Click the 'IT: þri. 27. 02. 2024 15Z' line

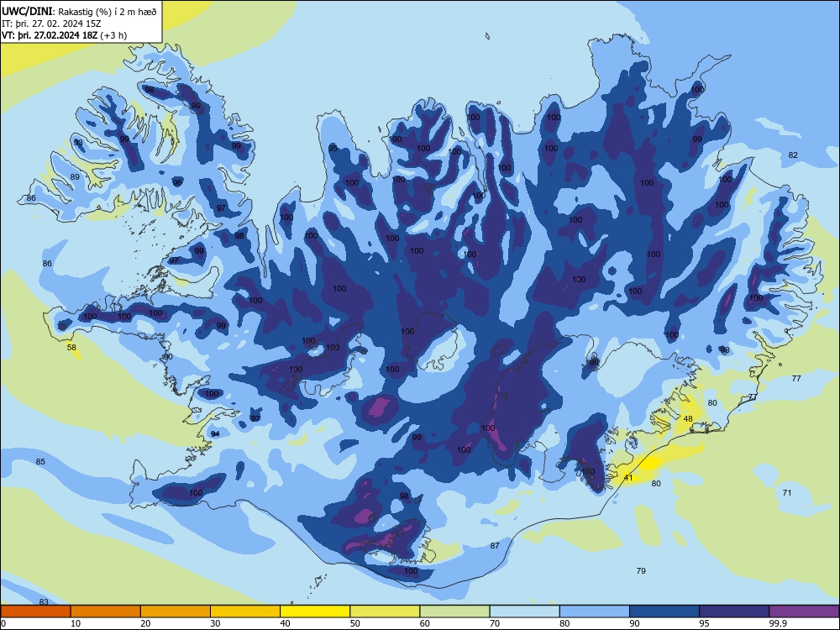pyautogui.click(x=51, y=24)
